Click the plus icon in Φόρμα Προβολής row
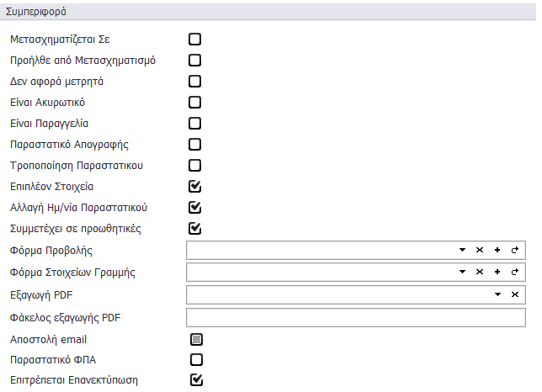The image size is (542, 392). [x=497, y=251]
